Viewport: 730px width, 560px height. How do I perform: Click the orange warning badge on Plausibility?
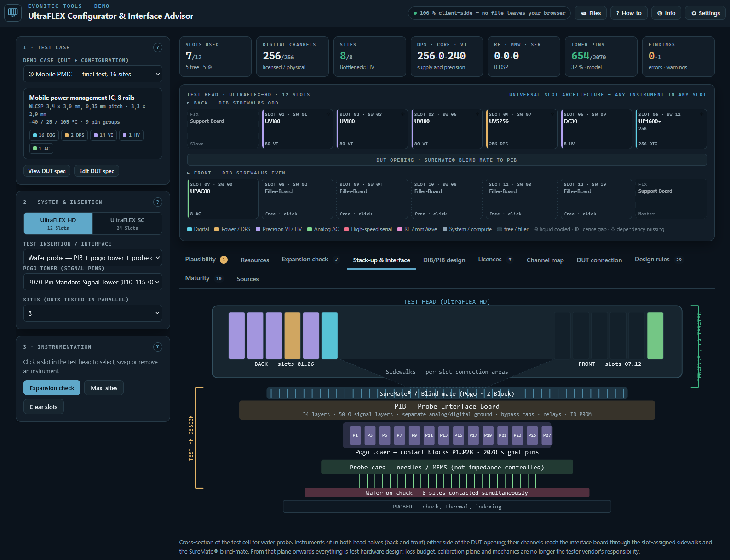(x=224, y=260)
